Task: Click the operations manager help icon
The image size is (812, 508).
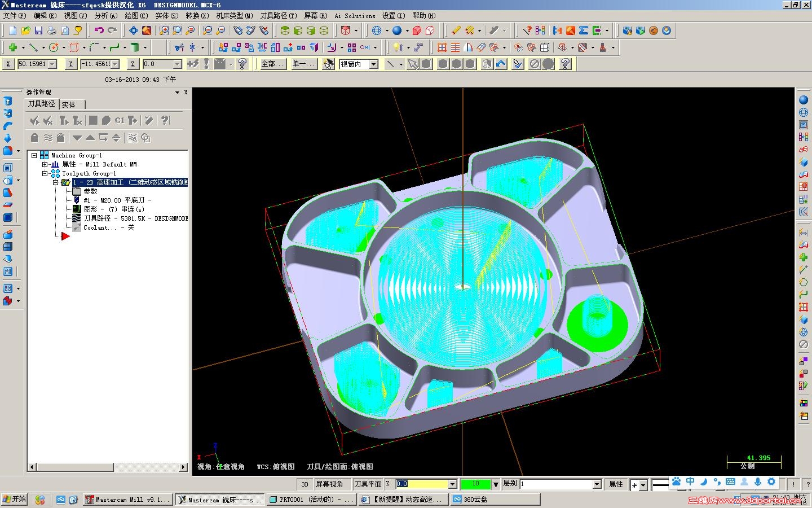Action: (165, 120)
